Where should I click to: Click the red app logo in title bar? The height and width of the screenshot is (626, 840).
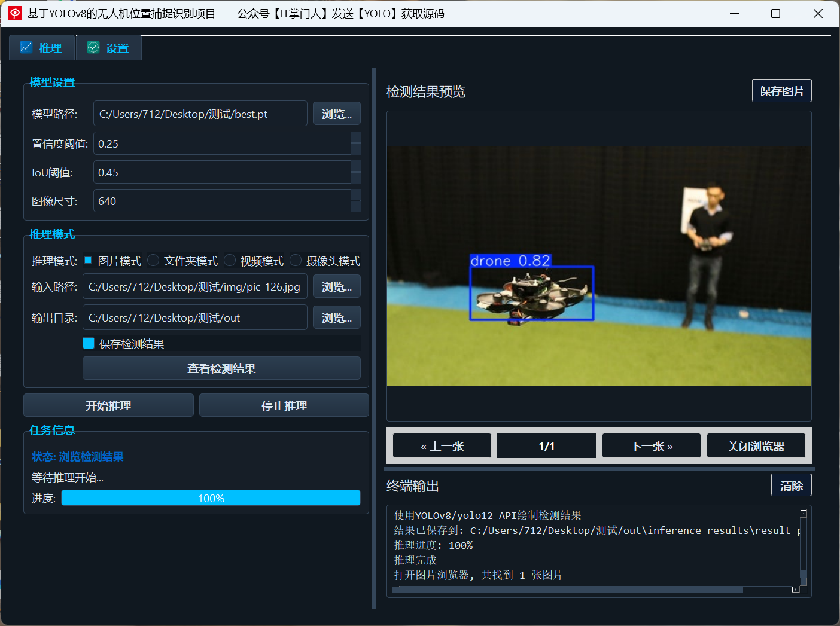pos(15,13)
